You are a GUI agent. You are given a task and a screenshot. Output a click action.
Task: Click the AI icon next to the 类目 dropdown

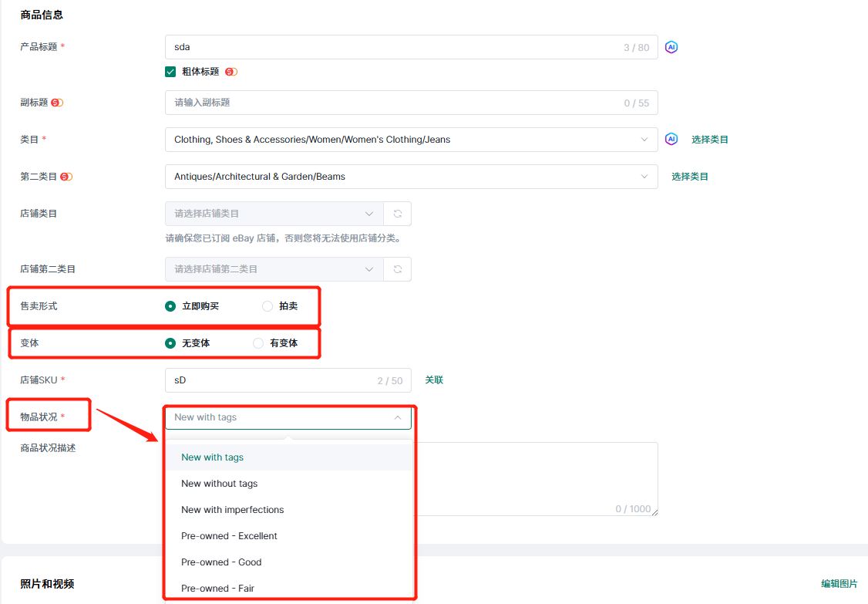click(x=671, y=139)
